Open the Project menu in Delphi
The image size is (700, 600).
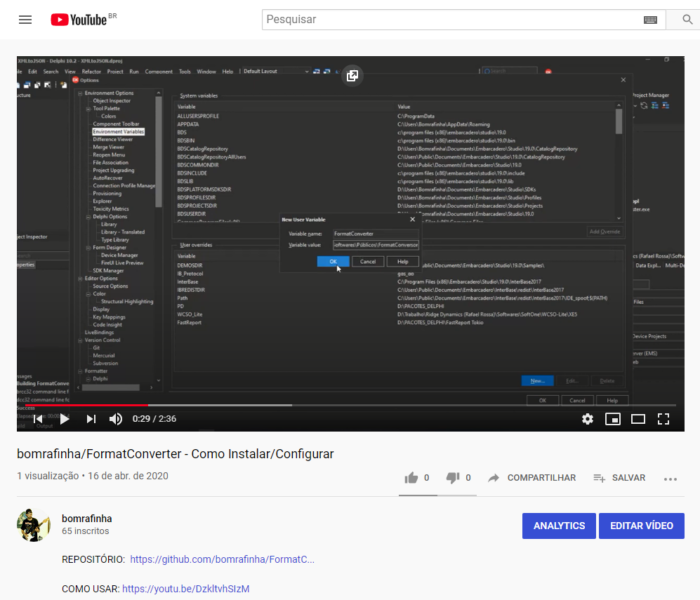(x=114, y=72)
